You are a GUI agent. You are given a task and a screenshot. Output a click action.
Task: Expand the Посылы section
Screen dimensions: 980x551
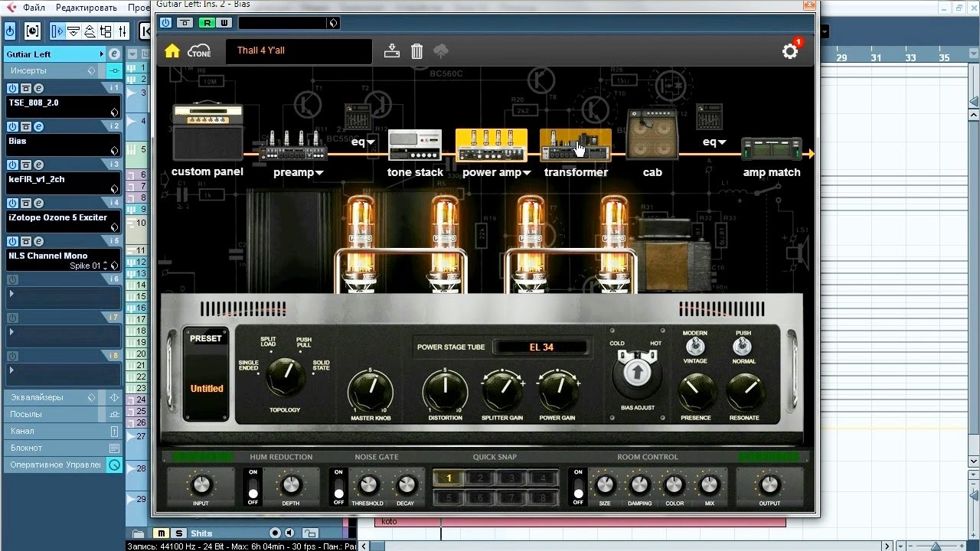(63, 414)
